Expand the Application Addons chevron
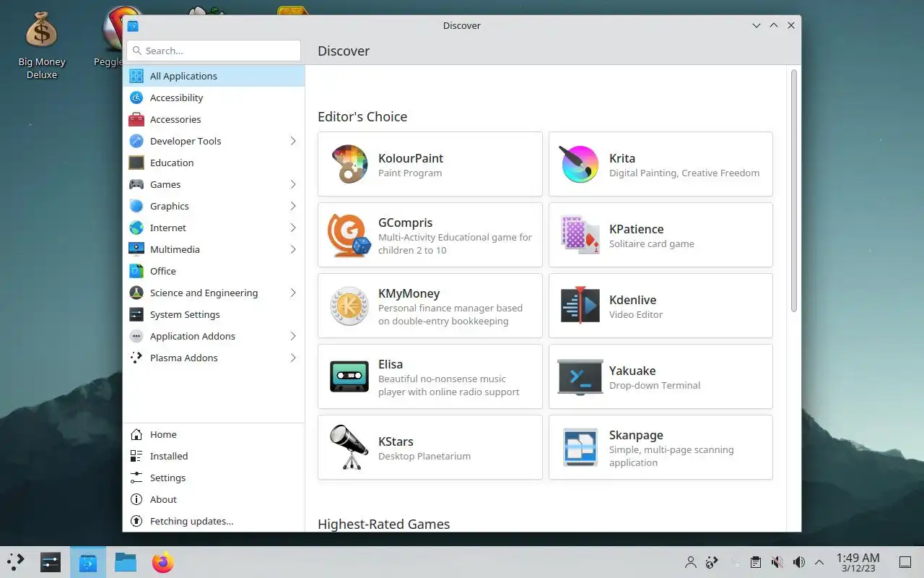924x578 pixels. (x=293, y=336)
